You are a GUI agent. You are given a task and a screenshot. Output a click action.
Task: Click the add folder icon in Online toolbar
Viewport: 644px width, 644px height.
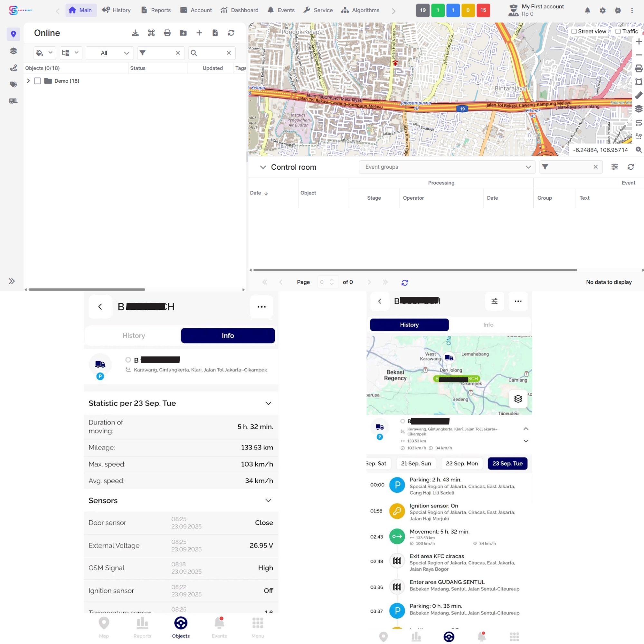tap(183, 33)
